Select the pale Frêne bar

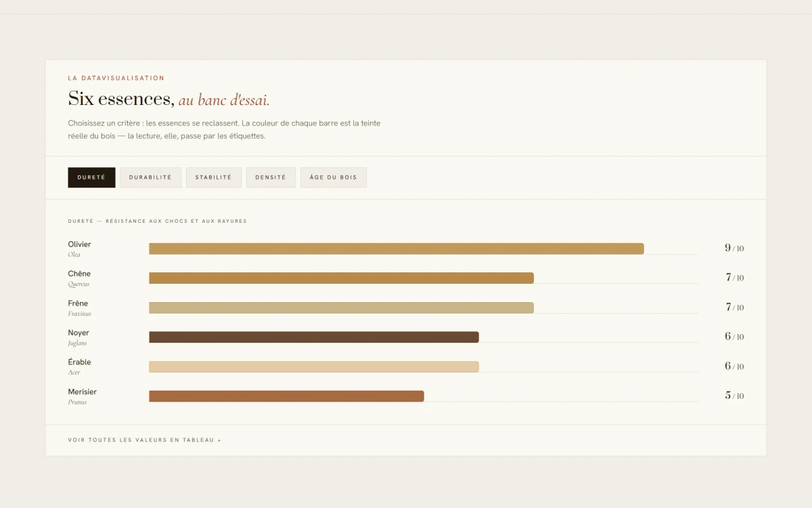pyautogui.click(x=341, y=308)
